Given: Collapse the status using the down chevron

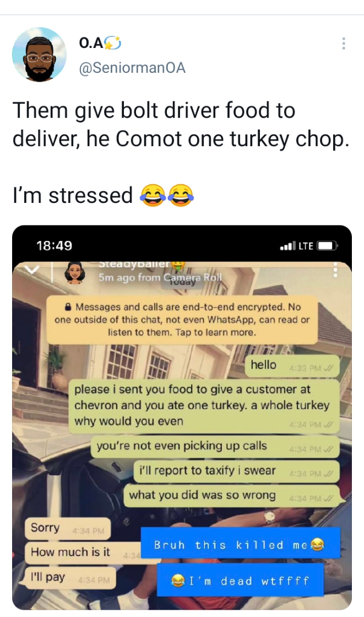Looking at the screenshot, I should (x=32, y=270).
